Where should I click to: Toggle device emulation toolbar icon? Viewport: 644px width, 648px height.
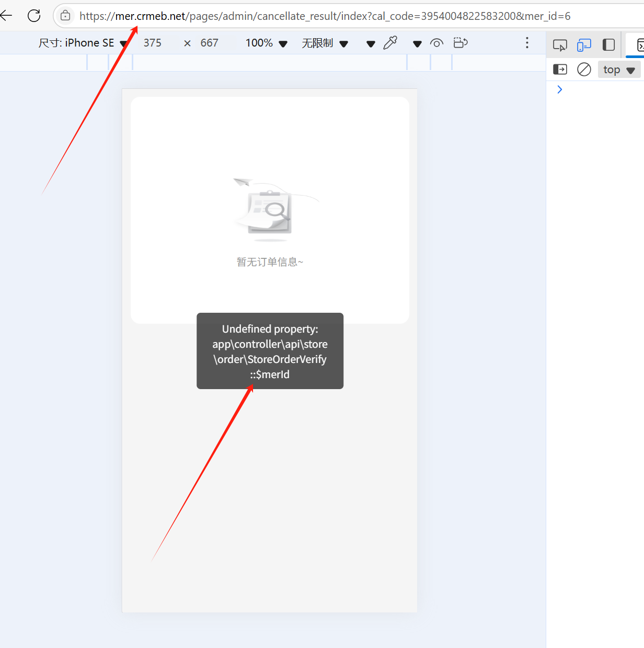pos(584,45)
